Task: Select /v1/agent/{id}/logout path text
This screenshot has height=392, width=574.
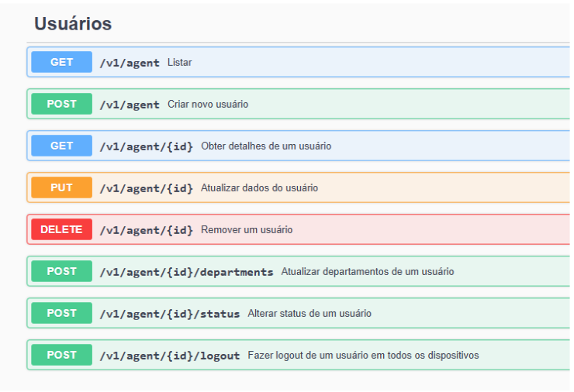Action: point(169,356)
